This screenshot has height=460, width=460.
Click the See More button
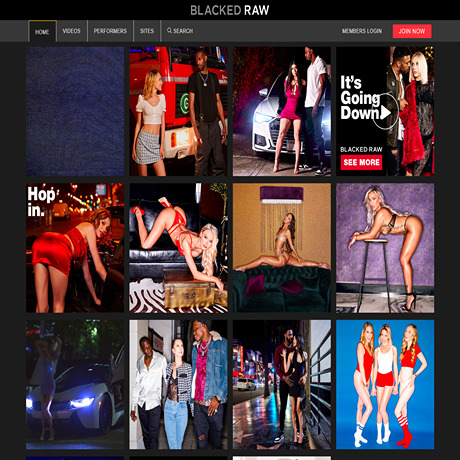point(361,162)
